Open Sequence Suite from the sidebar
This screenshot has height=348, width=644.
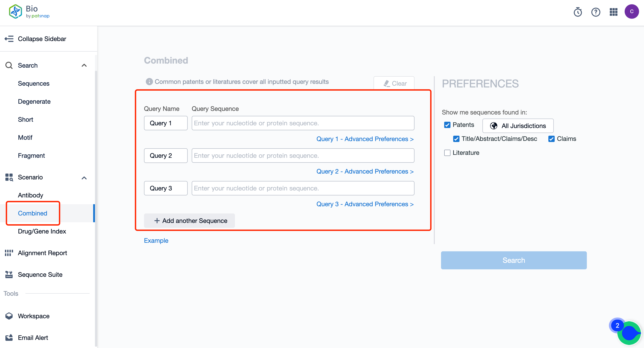pyautogui.click(x=40, y=274)
